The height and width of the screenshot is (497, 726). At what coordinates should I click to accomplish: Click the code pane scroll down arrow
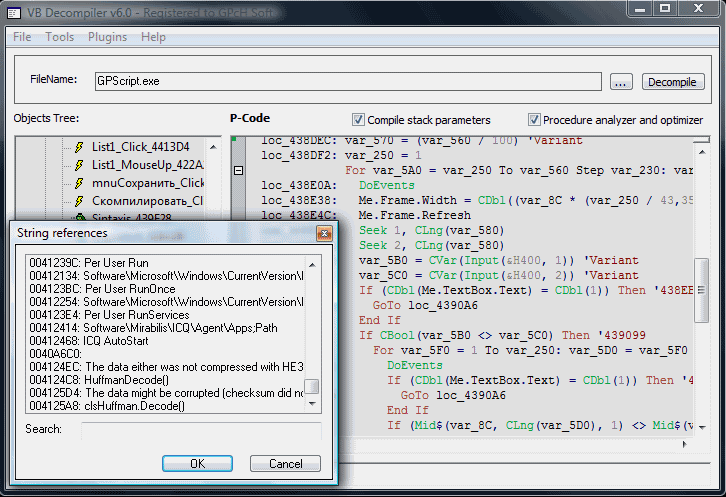pyautogui.click(x=702, y=427)
